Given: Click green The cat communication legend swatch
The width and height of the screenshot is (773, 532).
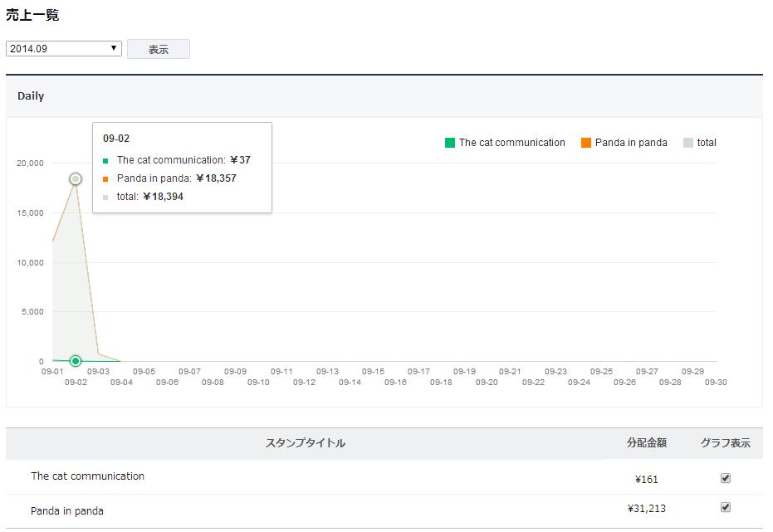Looking at the screenshot, I should click(450, 143).
